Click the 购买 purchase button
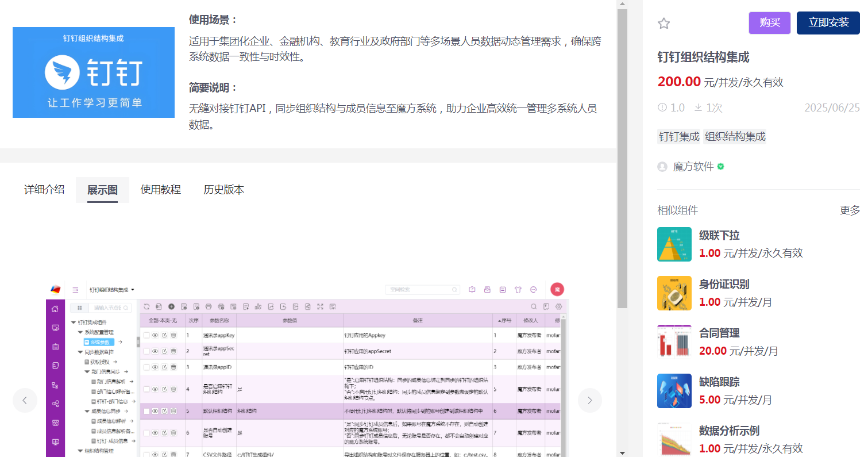 pyautogui.click(x=770, y=23)
